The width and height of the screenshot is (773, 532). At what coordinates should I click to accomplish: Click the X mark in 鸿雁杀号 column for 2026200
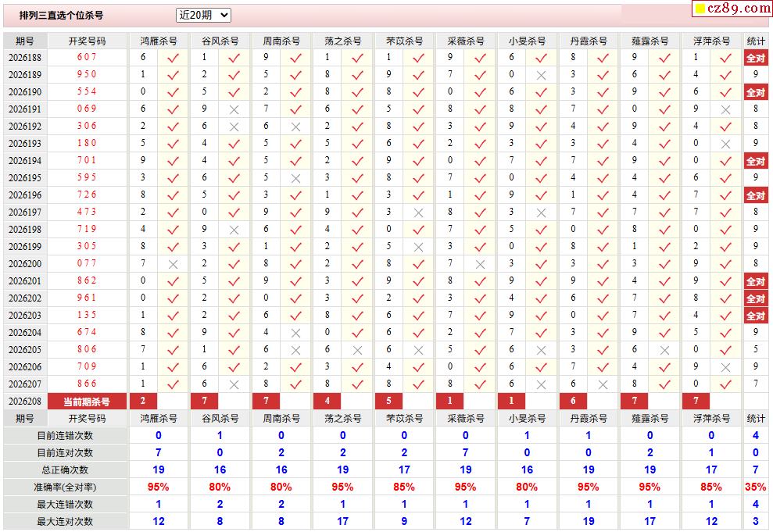173,264
